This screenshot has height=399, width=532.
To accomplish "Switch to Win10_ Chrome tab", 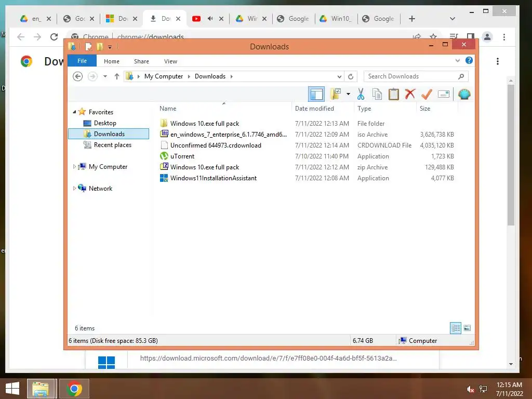I will (x=336, y=19).
